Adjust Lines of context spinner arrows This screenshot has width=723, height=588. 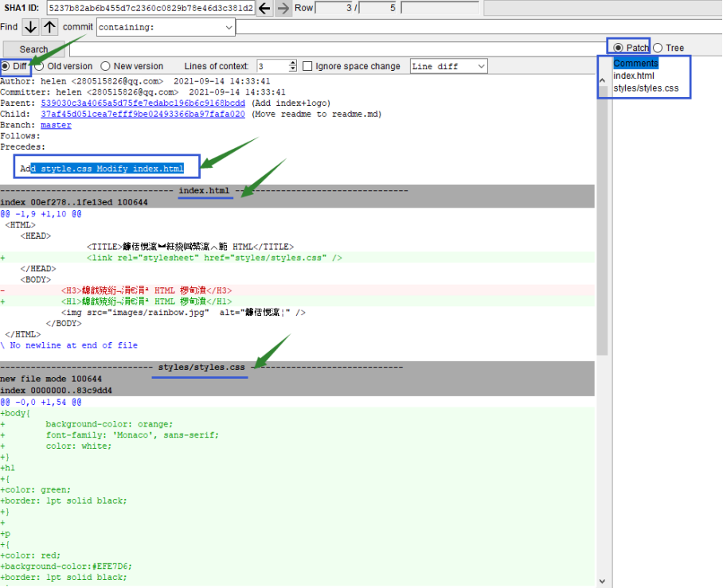pyautogui.click(x=293, y=66)
